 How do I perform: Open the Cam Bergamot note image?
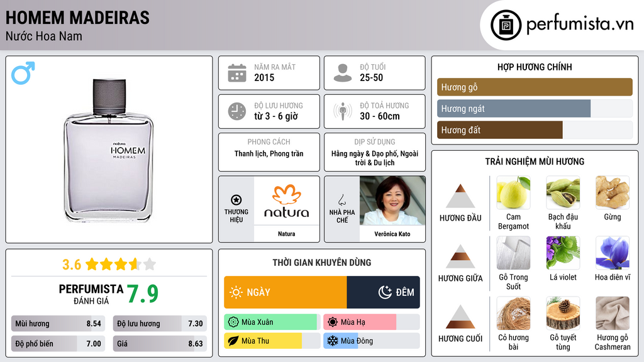coord(513,192)
